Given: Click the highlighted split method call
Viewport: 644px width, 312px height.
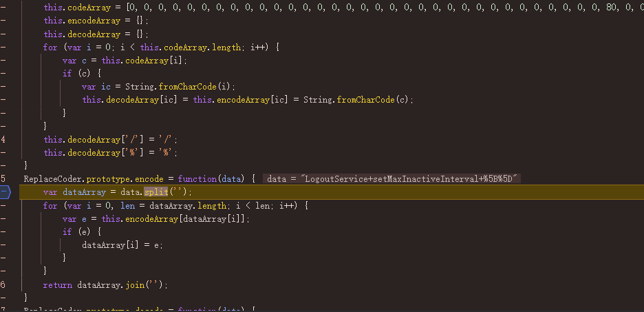Looking at the screenshot, I should coord(155,192).
